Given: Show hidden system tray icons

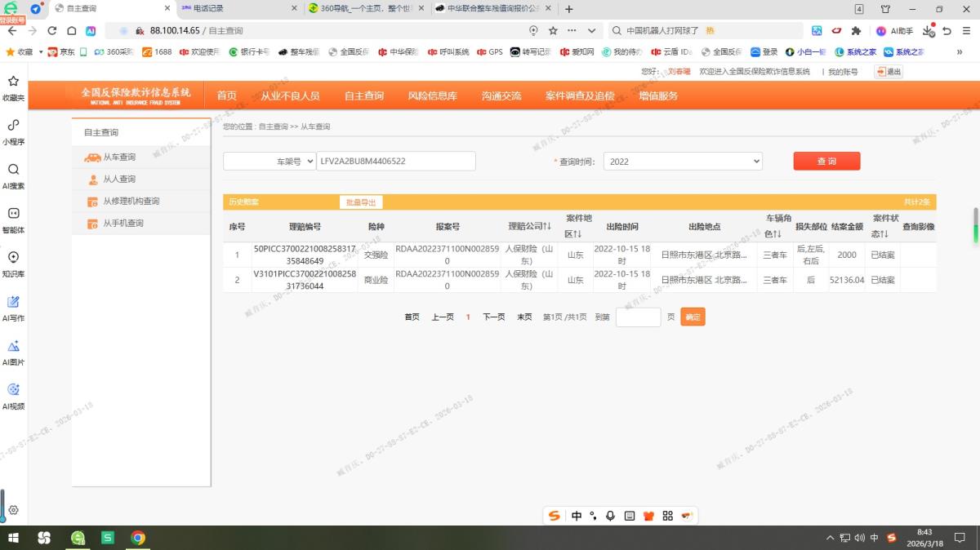Looking at the screenshot, I should 831,538.
